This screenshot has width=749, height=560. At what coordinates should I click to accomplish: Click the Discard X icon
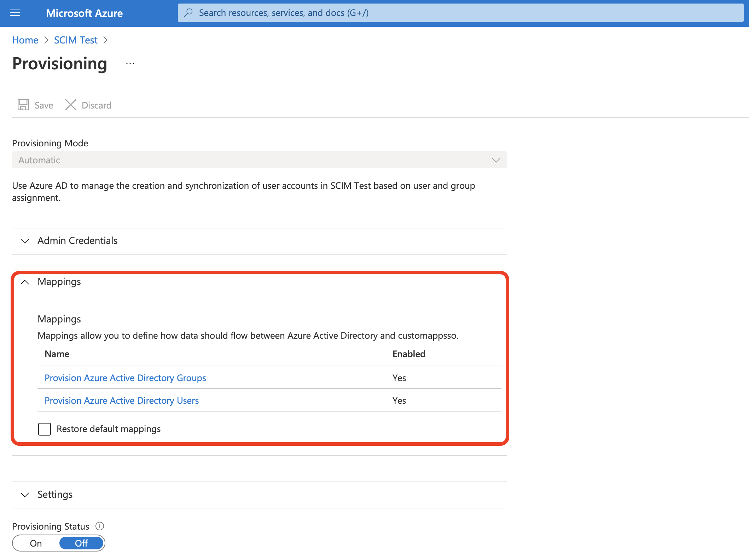click(71, 105)
